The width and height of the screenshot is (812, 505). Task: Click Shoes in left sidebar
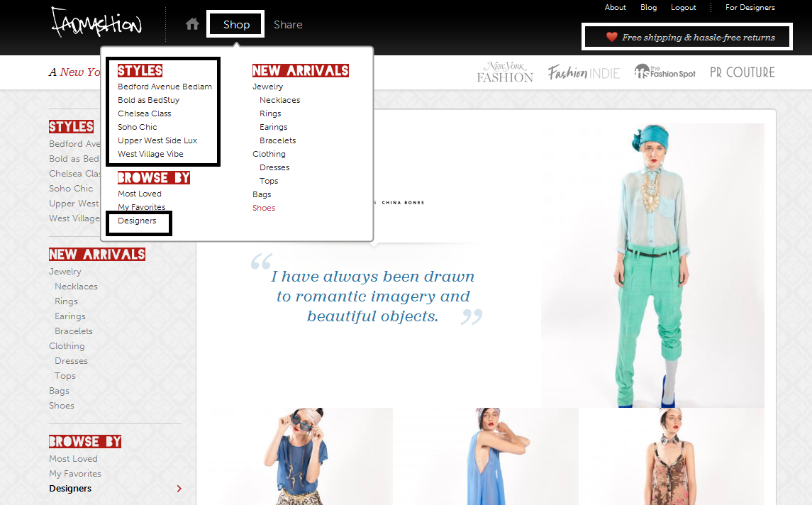[62, 406]
